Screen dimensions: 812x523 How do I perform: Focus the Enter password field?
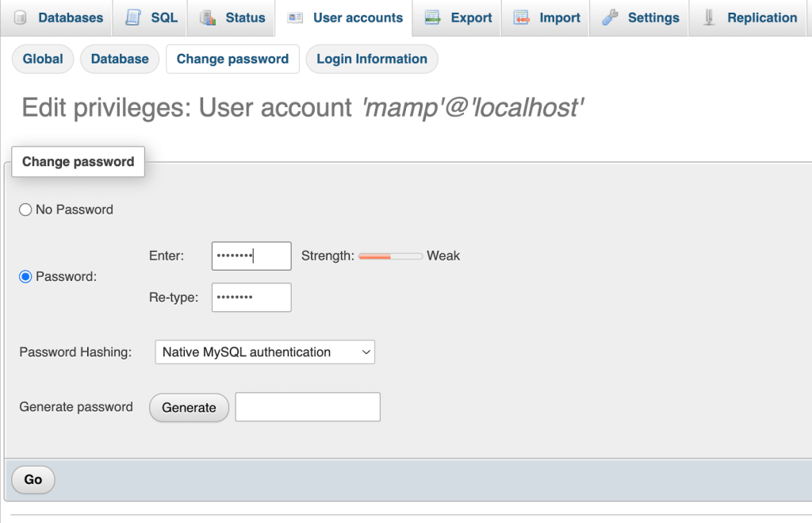click(251, 256)
